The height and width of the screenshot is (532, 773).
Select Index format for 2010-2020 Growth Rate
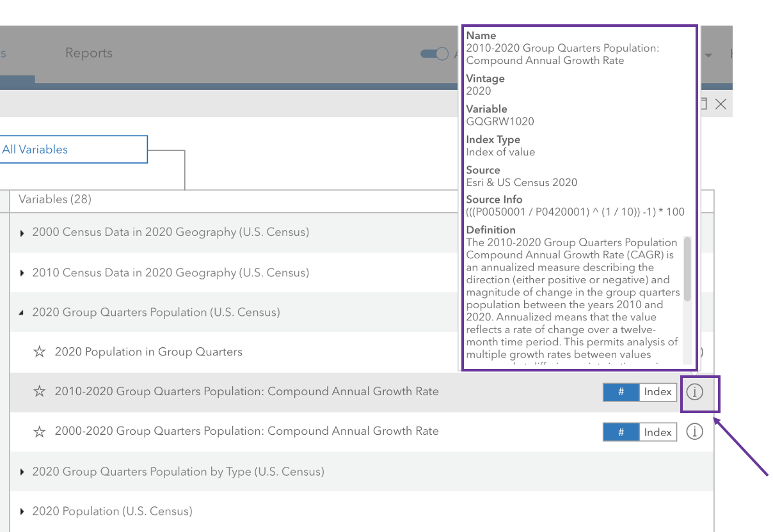[658, 392]
